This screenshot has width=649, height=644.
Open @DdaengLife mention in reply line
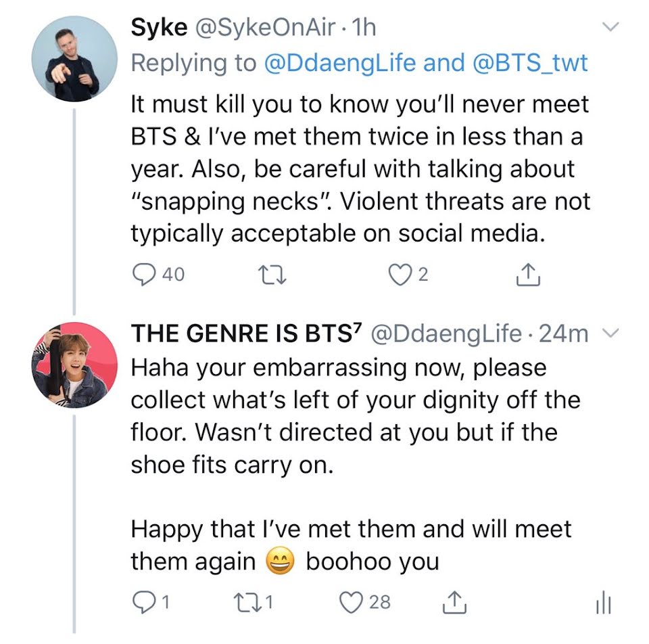[x=339, y=63]
